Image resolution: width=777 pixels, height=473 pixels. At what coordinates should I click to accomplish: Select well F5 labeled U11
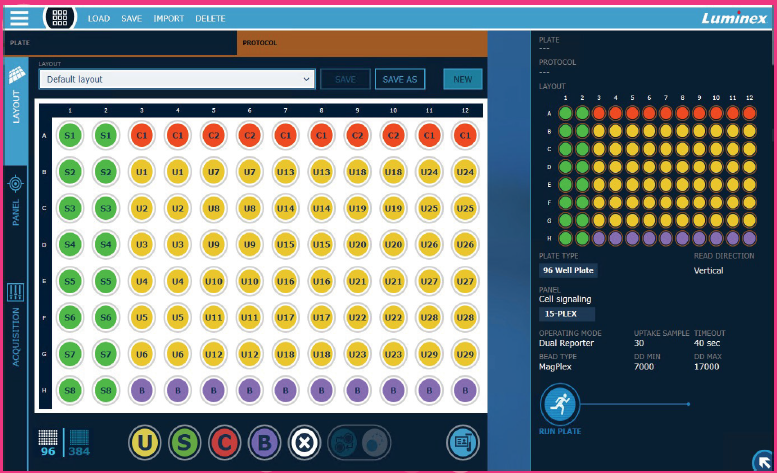214,317
